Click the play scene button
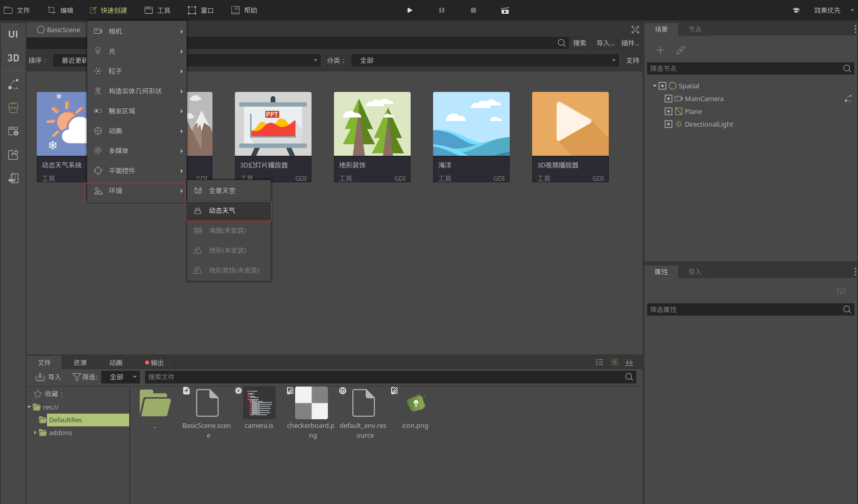Screen dimensions: 858x504 coord(410,10)
